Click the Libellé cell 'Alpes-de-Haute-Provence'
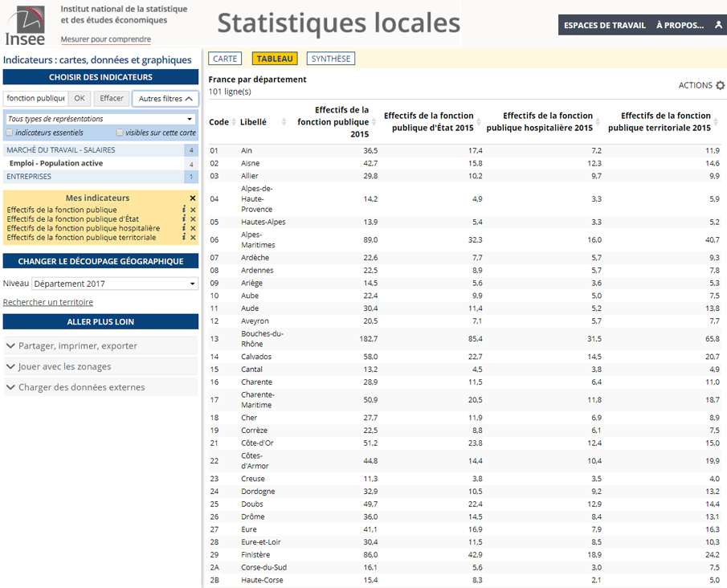727x588 pixels. pos(257,199)
